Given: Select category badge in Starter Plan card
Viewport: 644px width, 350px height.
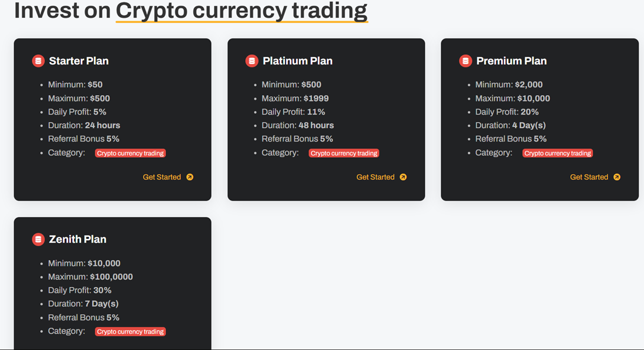Looking at the screenshot, I should click(x=131, y=153).
